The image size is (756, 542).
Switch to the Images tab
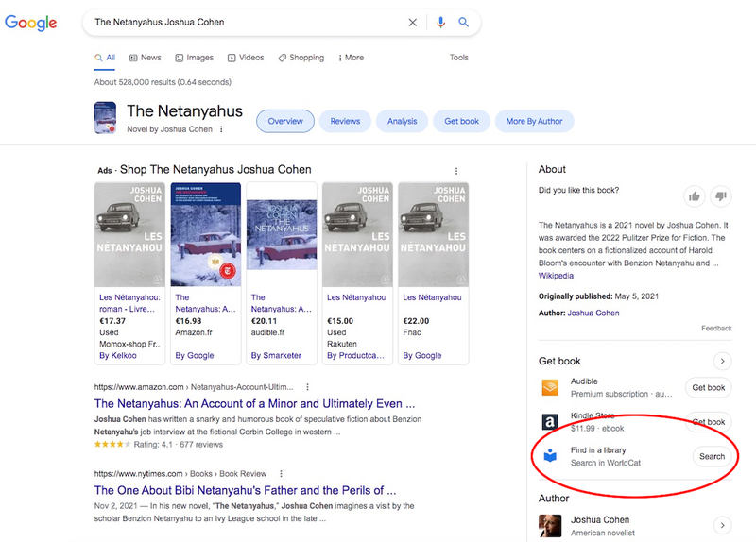195,58
